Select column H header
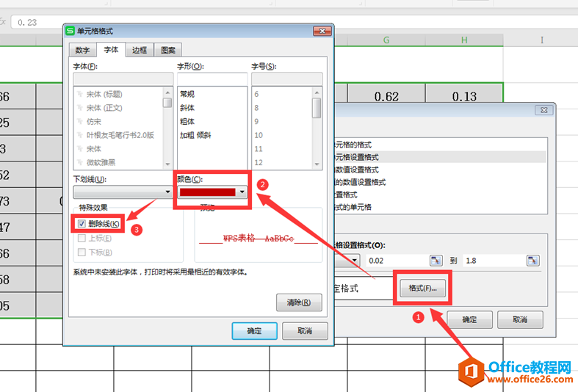The height and width of the screenshot is (392, 578). 464,40
